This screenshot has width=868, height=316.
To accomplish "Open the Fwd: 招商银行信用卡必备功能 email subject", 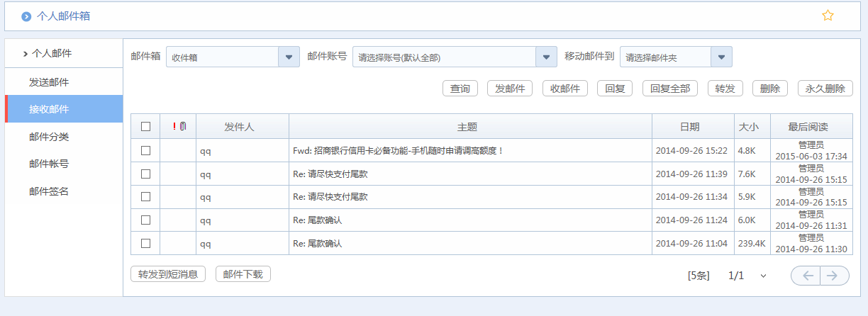I will coord(398,150).
